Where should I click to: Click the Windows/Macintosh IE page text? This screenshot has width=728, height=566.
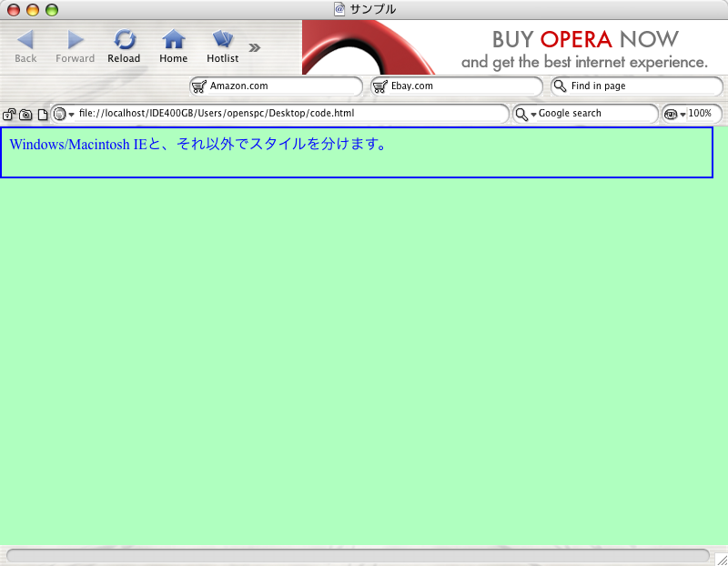197,145
